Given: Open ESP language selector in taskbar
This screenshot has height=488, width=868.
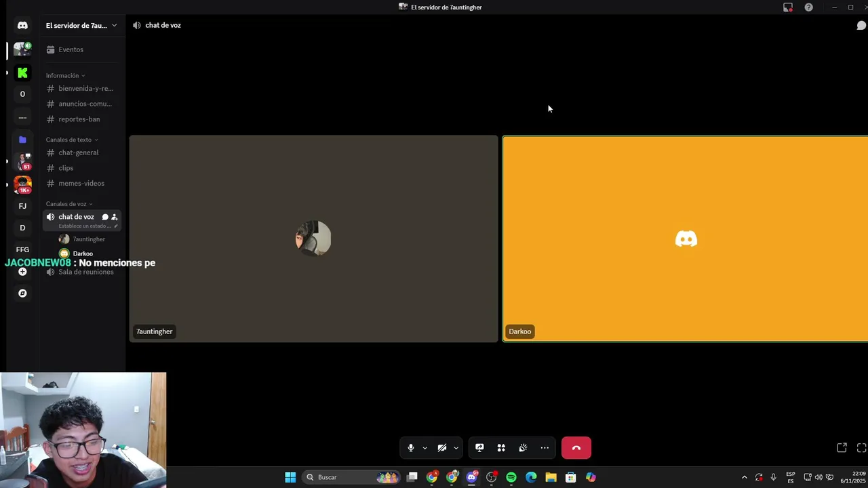Looking at the screenshot, I should [791, 477].
